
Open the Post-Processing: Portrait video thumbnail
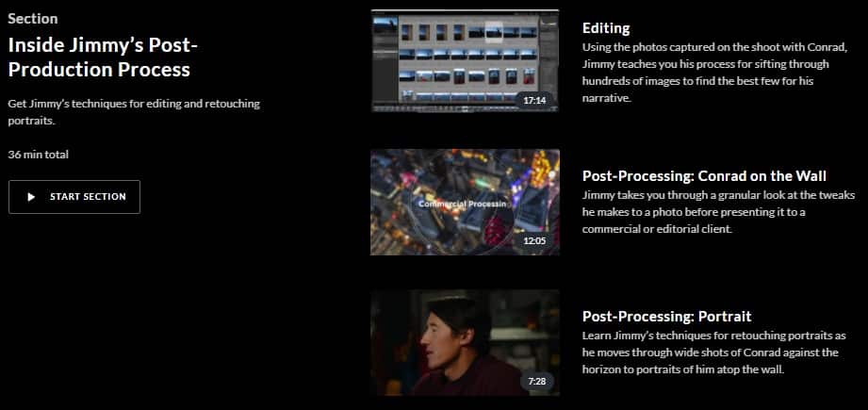pos(464,342)
